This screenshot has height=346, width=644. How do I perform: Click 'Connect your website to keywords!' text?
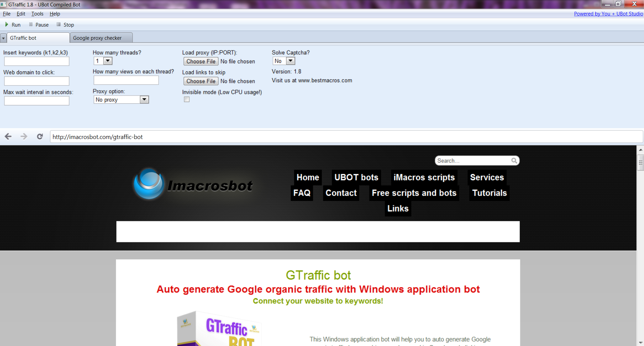point(318,301)
